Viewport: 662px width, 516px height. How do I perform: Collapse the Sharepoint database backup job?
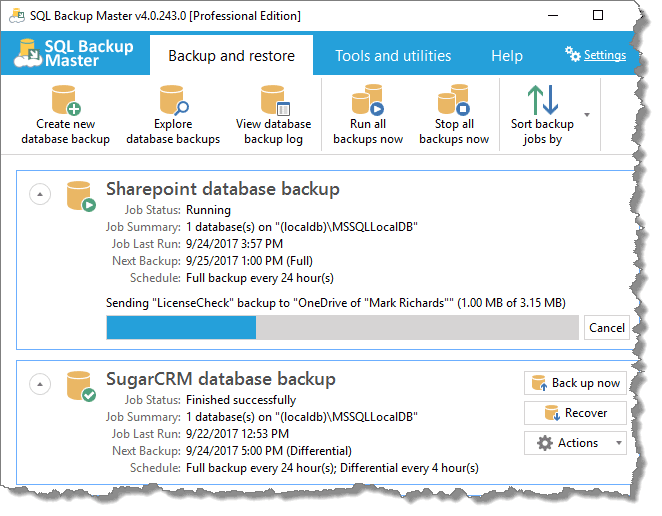[x=39, y=195]
